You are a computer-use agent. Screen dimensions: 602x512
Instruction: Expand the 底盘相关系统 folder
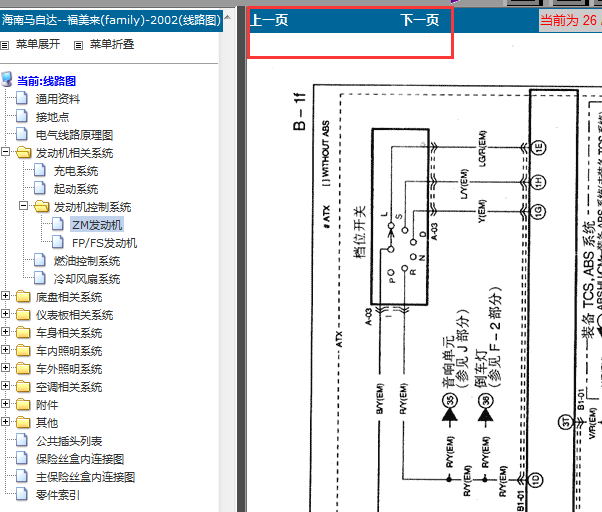click(x=5, y=296)
